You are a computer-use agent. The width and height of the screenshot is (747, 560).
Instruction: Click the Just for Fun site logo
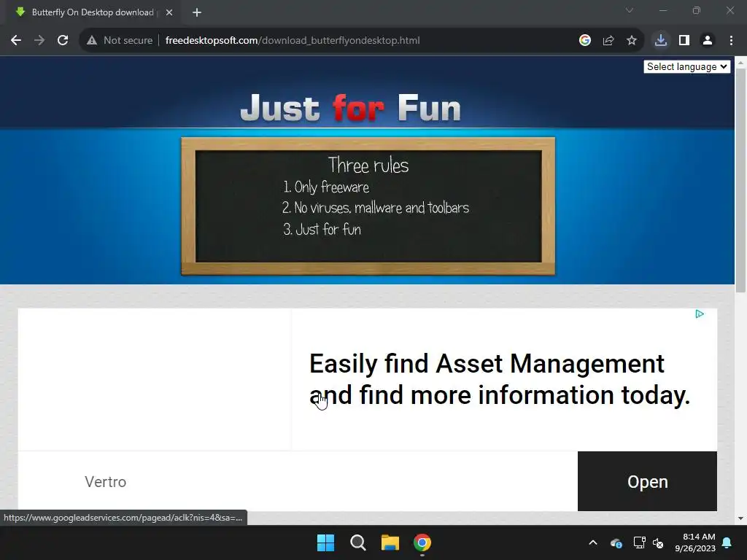[x=351, y=108]
